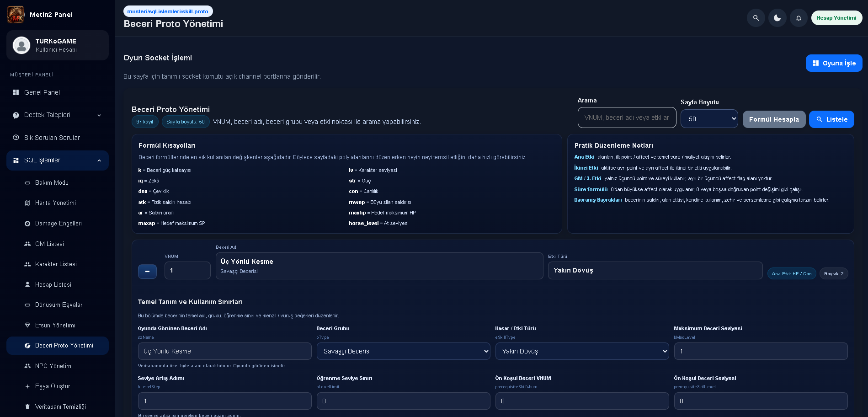The width and height of the screenshot is (868, 417).
Task: Open Damage Engelleri page
Action: click(58, 224)
